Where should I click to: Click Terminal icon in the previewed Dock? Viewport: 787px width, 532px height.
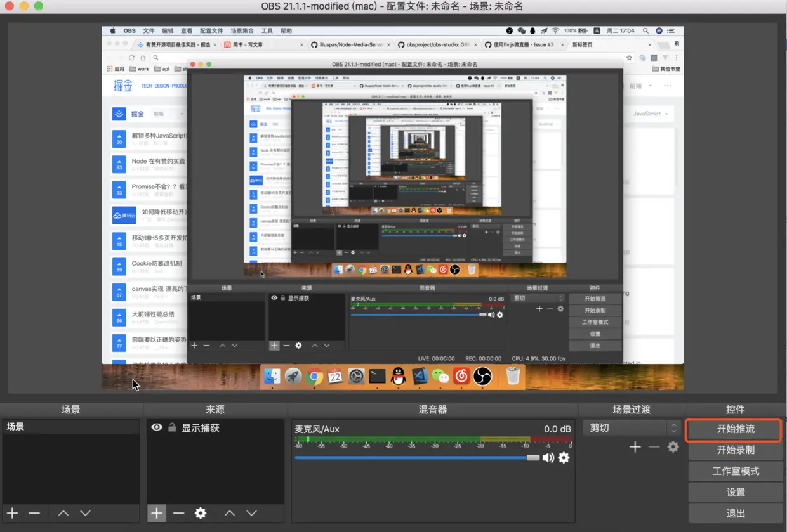(x=377, y=377)
